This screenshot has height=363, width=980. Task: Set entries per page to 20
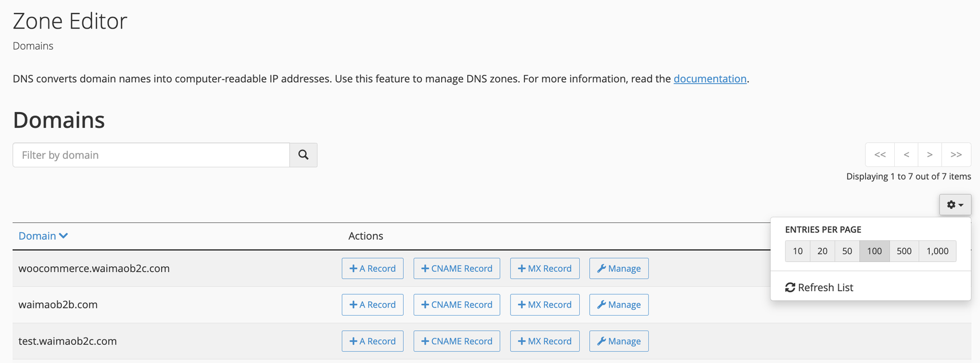[822, 251]
